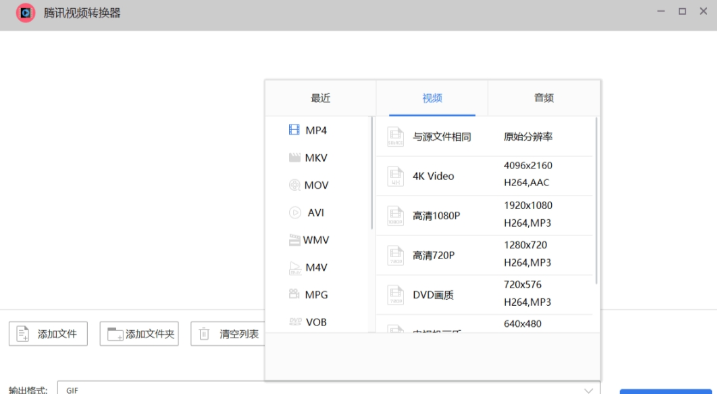Click the format list scrollbar

(372, 173)
